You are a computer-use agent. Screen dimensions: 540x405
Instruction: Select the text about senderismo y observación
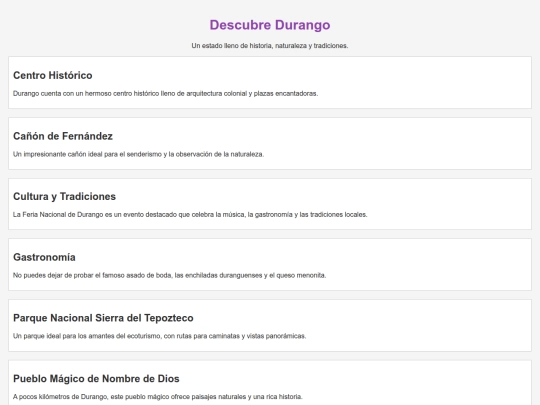pos(138,154)
